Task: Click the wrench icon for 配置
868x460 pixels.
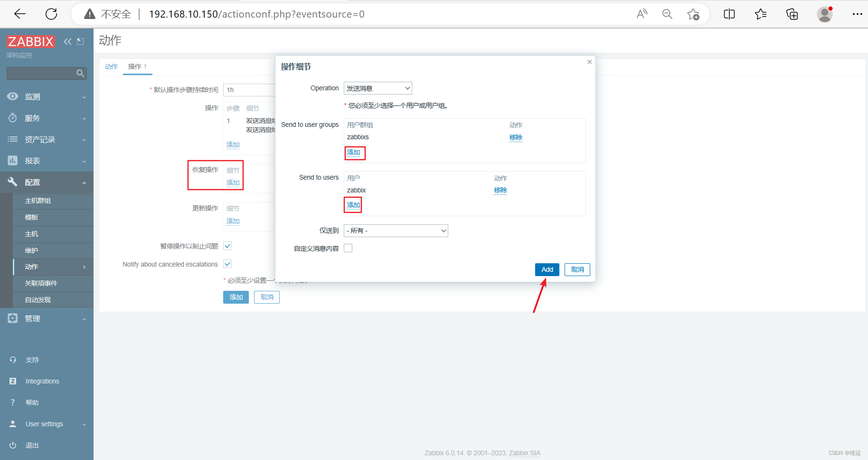Action: click(13, 182)
